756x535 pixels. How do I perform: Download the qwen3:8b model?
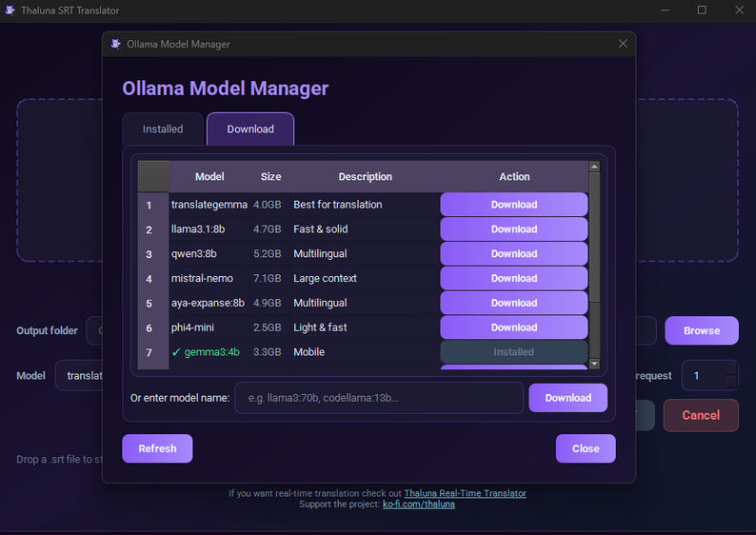tap(513, 253)
